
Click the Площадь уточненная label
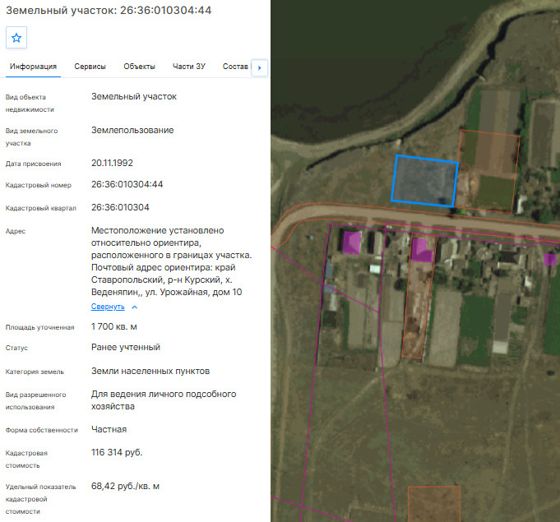click(40, 327)
